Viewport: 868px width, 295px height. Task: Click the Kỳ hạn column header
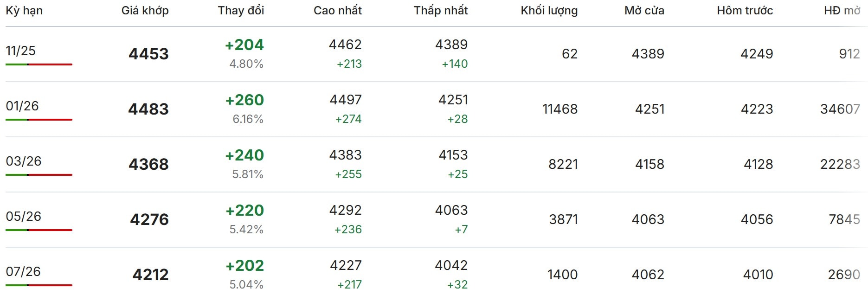(24, 11)
